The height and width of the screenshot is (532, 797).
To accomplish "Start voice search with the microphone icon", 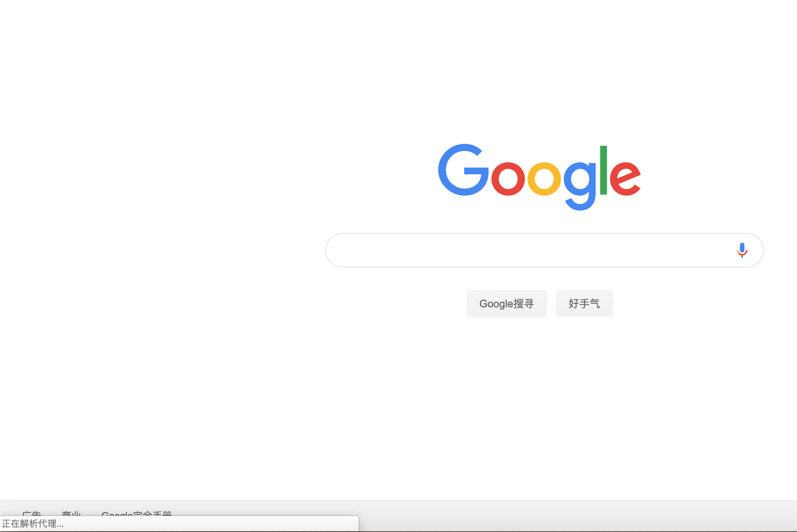I will 742,250.
